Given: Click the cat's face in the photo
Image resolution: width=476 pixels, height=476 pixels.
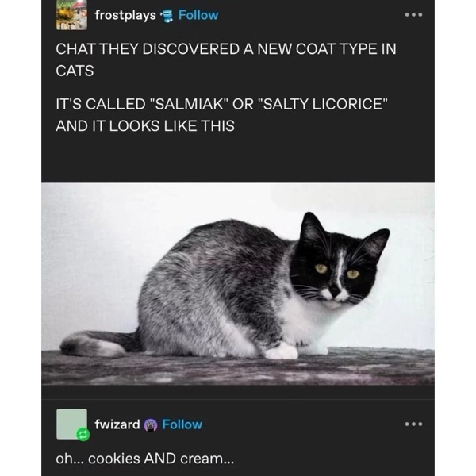Looking at the screenshot, I should (337, 266).
